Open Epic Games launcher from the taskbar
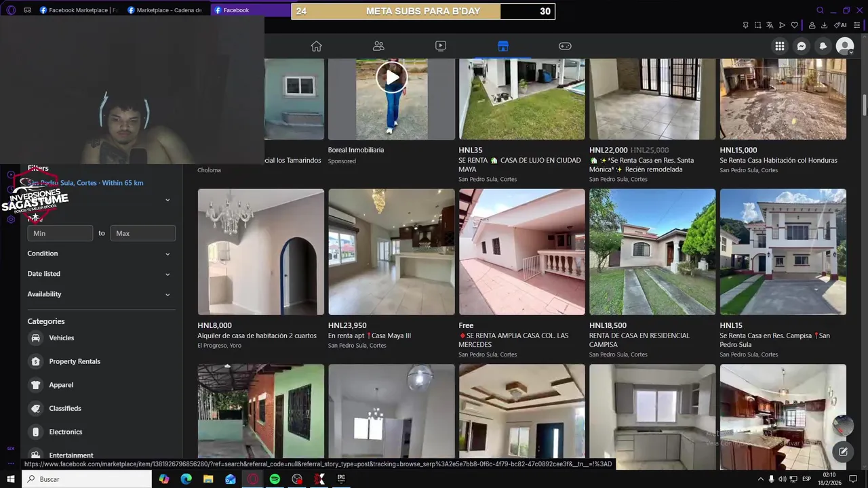The height and width of the screenshot is (488, 868). pyautogui.click(x=341, y=479)
